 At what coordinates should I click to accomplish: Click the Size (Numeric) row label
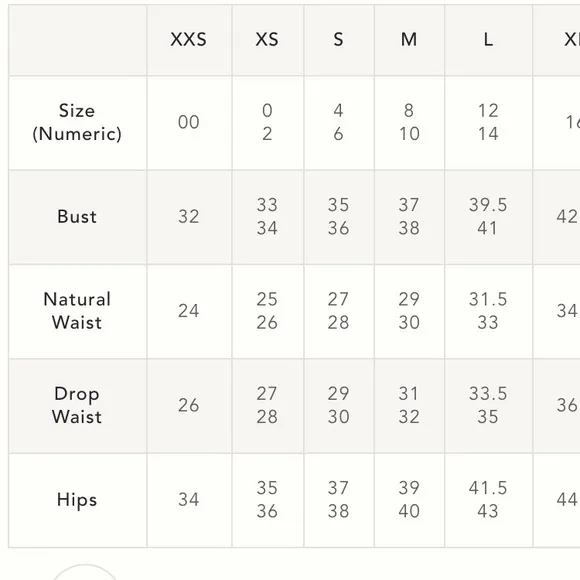(77, 122)
